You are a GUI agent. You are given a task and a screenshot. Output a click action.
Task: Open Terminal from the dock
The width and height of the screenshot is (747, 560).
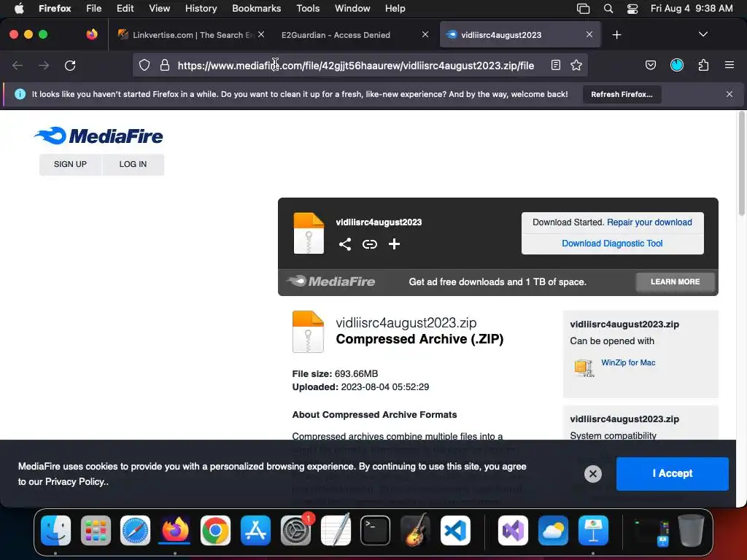[375, 530]
